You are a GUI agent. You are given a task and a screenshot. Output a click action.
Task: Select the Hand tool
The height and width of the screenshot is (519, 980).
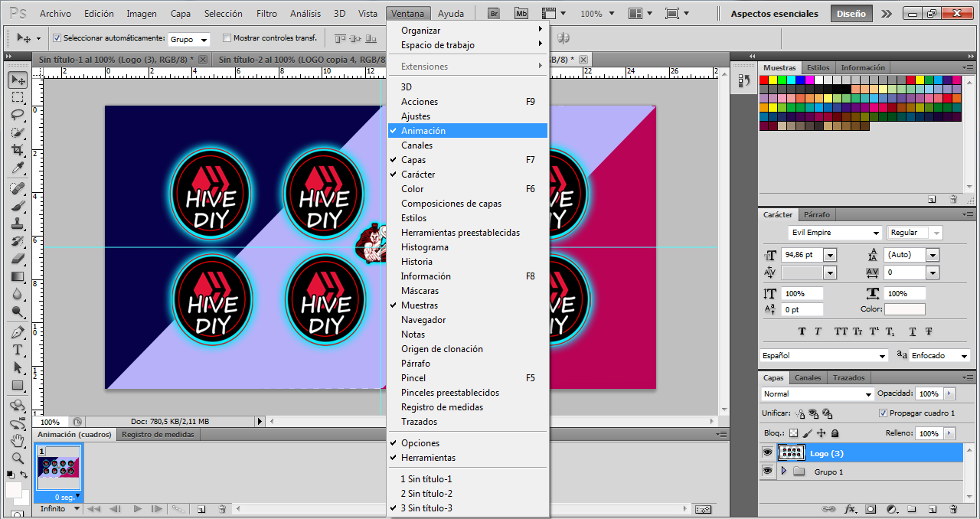18,441
